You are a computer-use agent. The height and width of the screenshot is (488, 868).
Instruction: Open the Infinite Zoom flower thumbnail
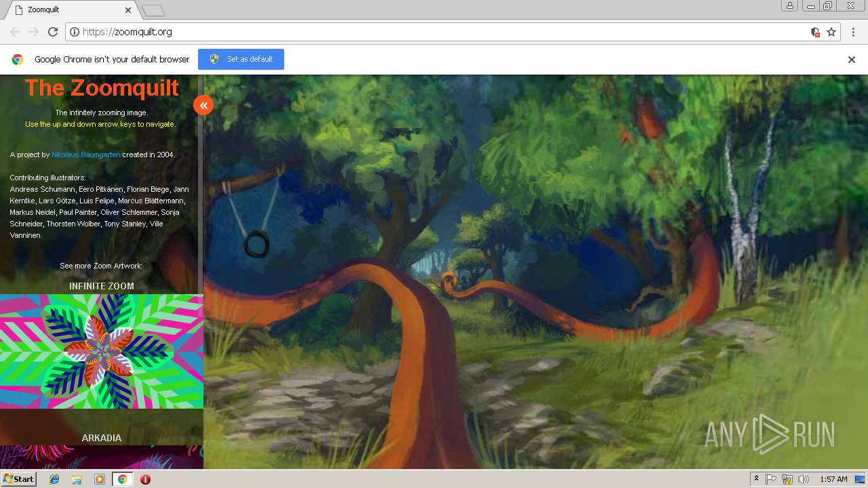pyautogui.click(x=102, y=351)
